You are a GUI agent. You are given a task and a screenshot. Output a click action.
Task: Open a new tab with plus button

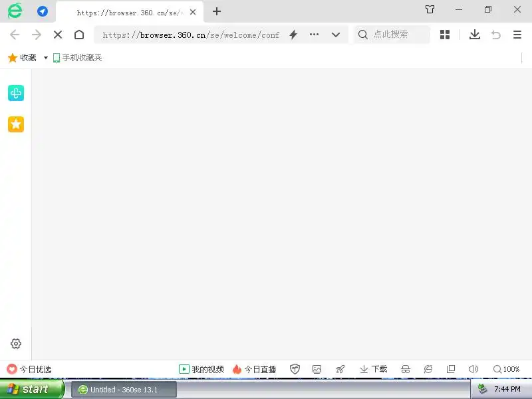click(x=217, y=11)
